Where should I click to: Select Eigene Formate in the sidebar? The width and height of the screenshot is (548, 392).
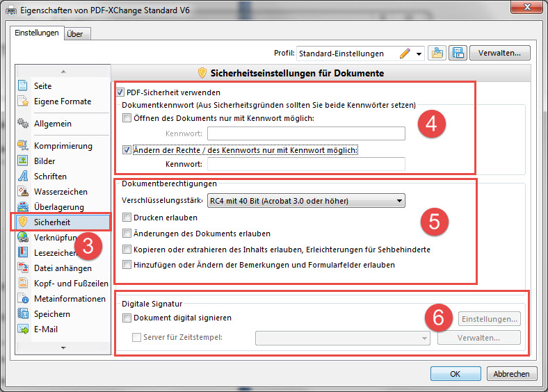tap(63, 101)
